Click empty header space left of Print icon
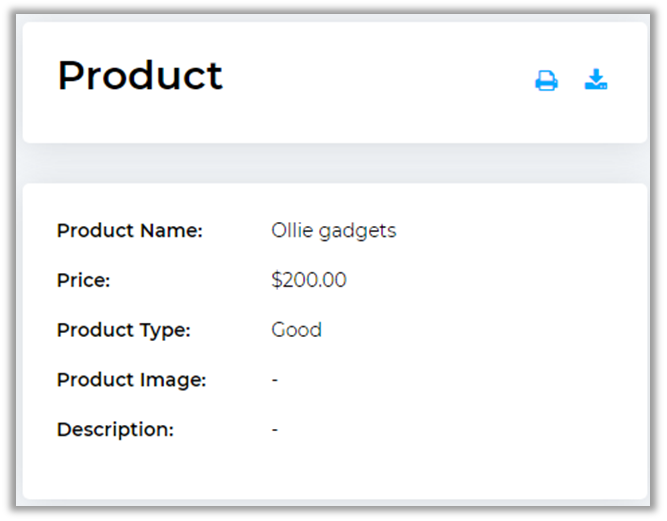This screenshot has height=521, width=667. pos(400,80)
